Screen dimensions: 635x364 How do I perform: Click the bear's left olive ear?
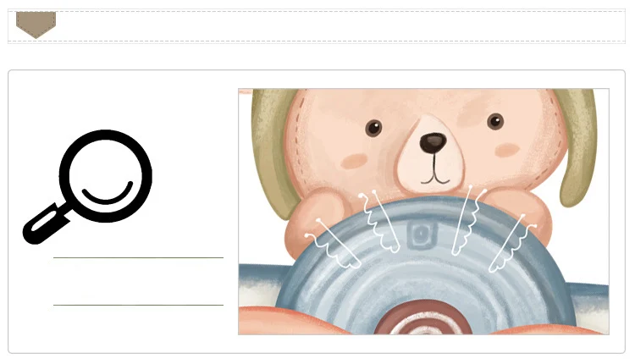(274, 151)
